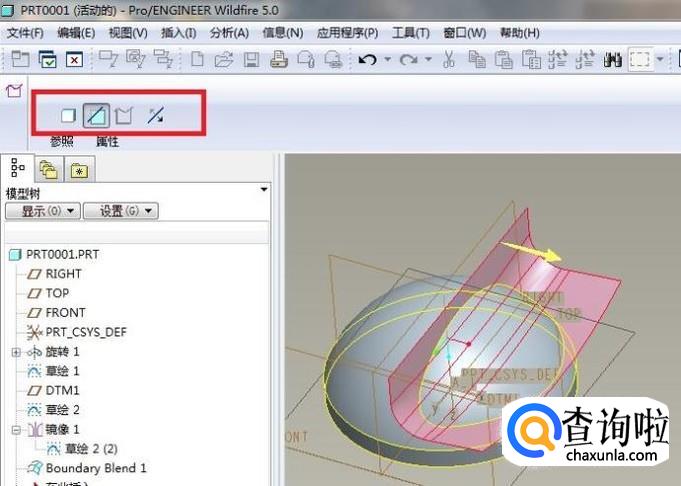681x486 pixels.
Task: Open the 显示(O) dropdown button
Action: coord(43,211)
